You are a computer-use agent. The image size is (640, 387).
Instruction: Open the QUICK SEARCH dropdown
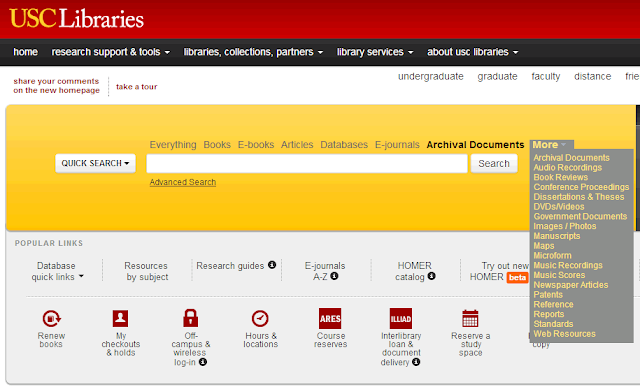[96, 163]
